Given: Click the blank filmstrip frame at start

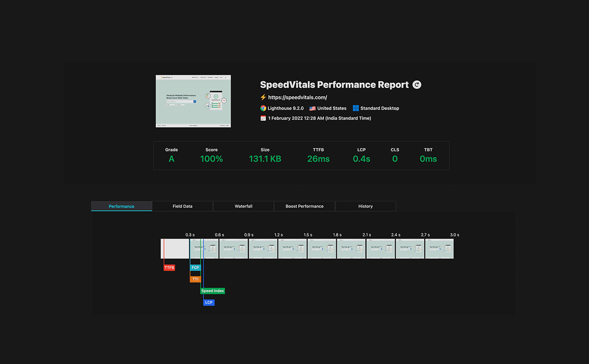Looking at the screenshot, I should click(175, 248).
